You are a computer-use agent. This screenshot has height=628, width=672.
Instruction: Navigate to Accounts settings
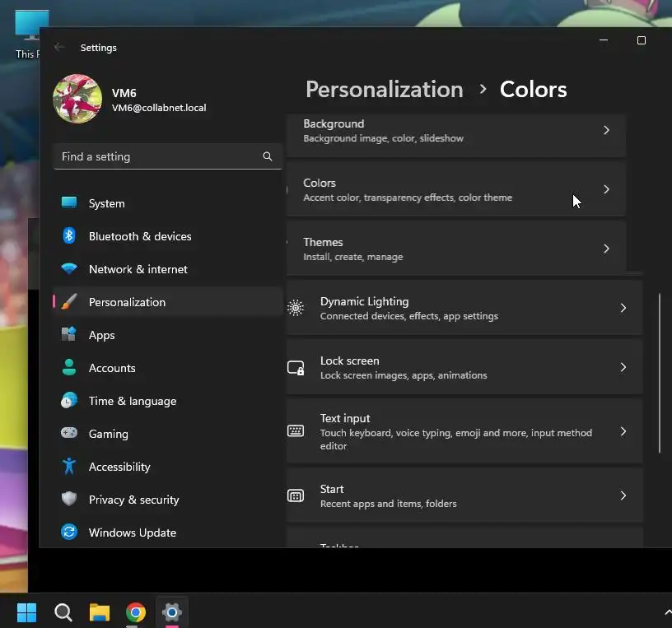(x=167, y=368)
